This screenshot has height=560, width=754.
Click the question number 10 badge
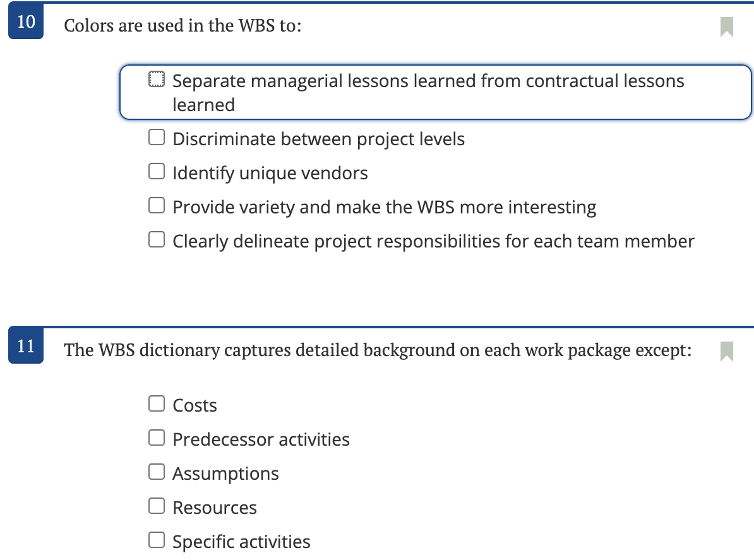click(x=25, y=21)
